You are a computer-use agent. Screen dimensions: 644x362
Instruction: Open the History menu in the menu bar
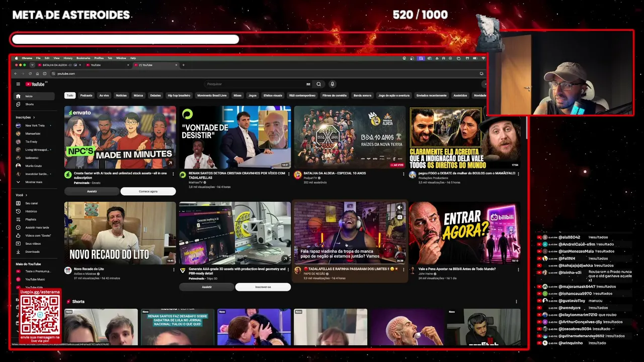[x=68, y=58]
